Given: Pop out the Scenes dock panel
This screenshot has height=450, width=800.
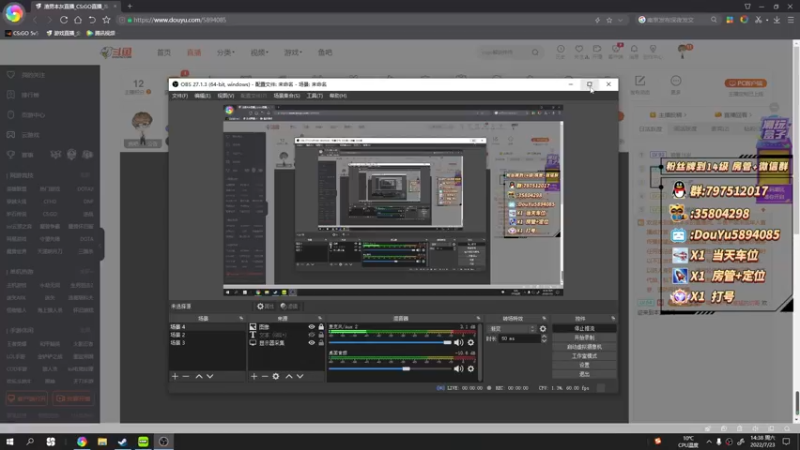Looking at the screenshot, I should coord(241,318).
